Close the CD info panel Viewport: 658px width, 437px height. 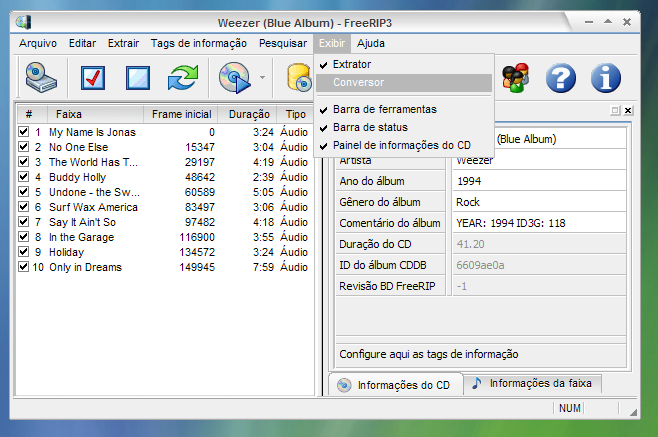[x=628, y=110]
